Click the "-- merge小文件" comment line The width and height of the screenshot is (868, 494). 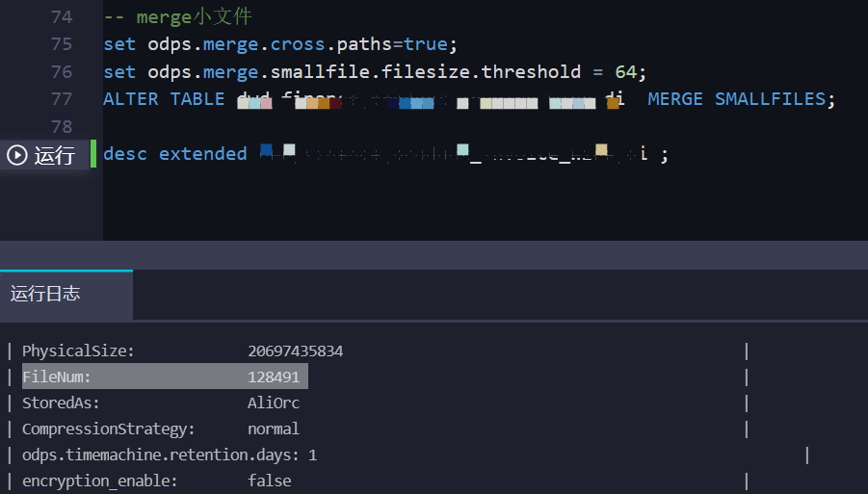pyautogui.click(x=178, y=16)
